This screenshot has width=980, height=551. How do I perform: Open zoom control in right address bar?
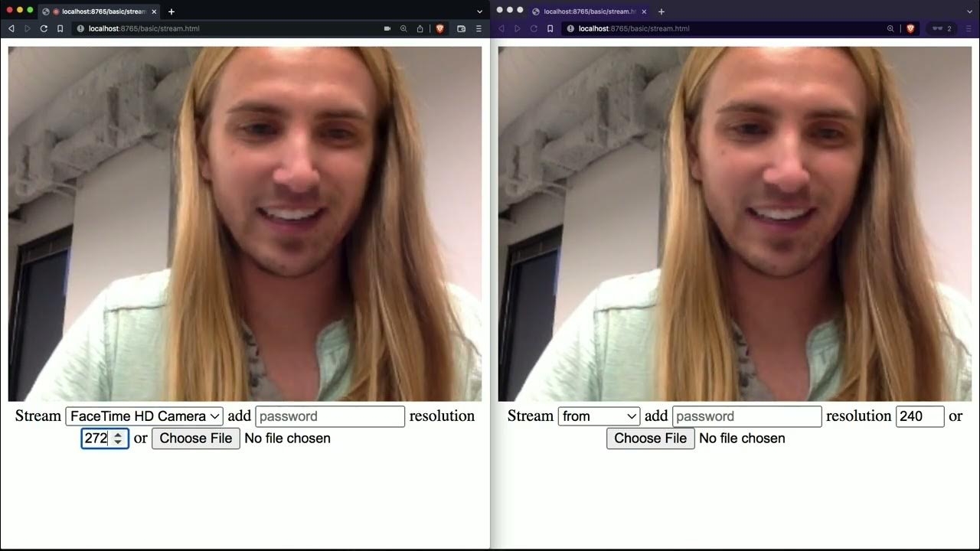pos(890,28)
